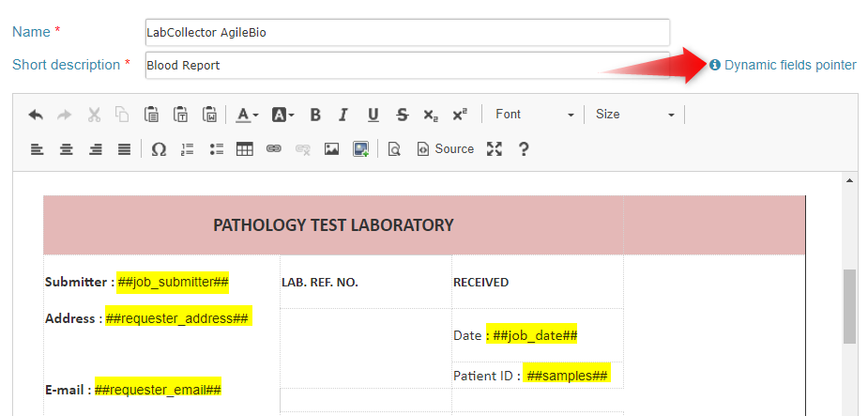Open the Size dropdown
Screen dimensions: 868x416
[635, 115]
